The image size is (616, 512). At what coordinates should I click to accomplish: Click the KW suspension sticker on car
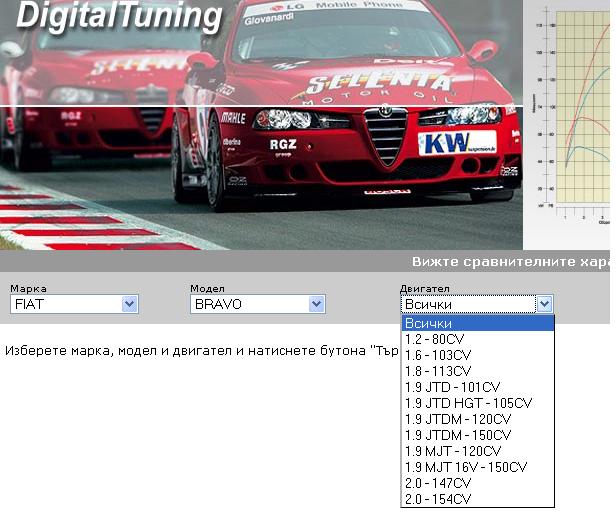tap(456, 142)
